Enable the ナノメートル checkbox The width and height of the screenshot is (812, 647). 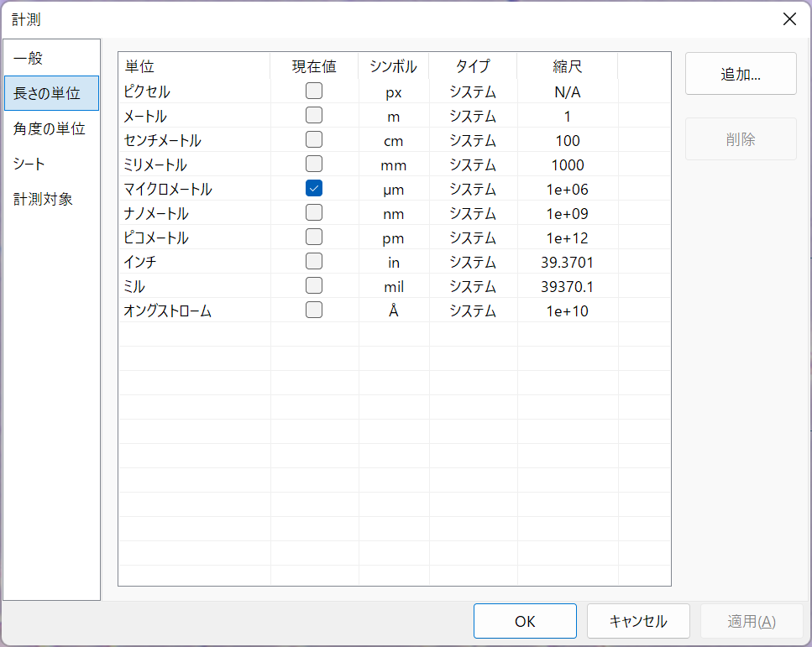pos(314,213)
